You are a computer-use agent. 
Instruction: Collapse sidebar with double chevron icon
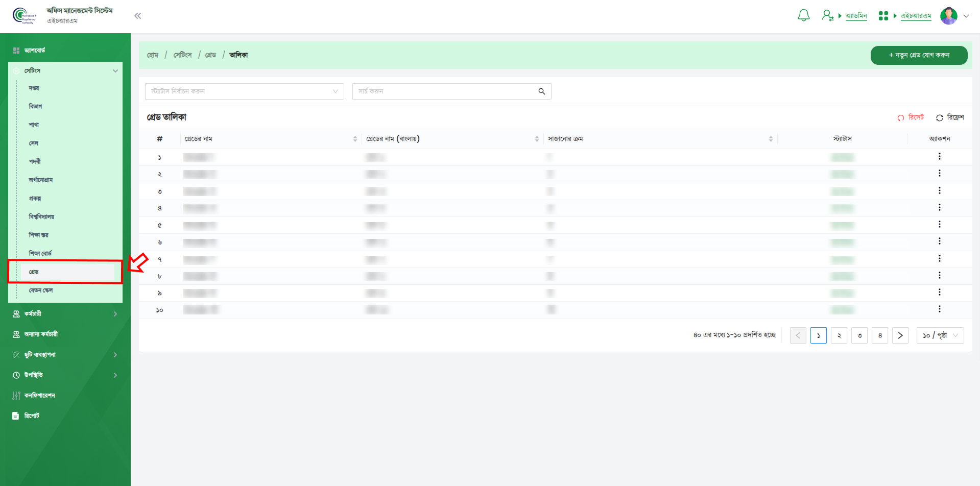[137, 16]
